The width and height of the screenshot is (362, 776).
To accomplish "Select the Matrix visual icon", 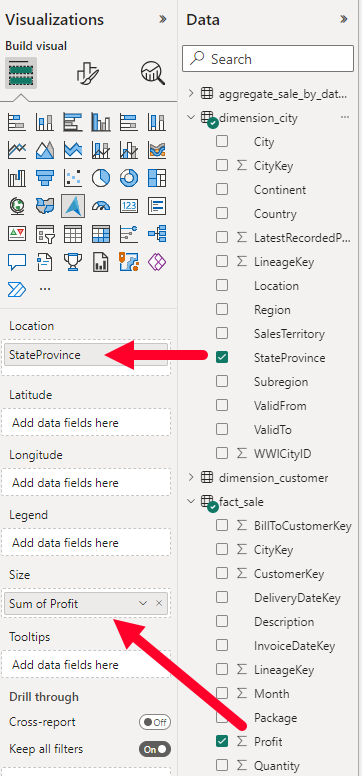I will pyautogui.click(x=101, y=234).
